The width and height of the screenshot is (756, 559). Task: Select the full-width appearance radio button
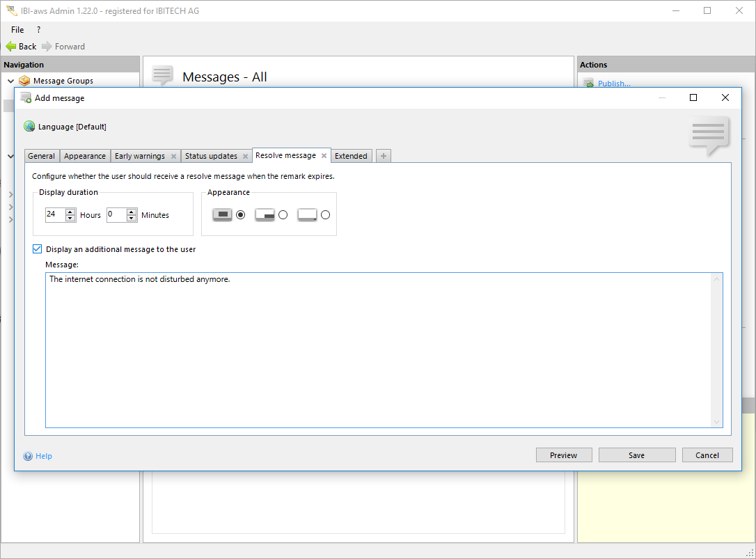point(241,215)
